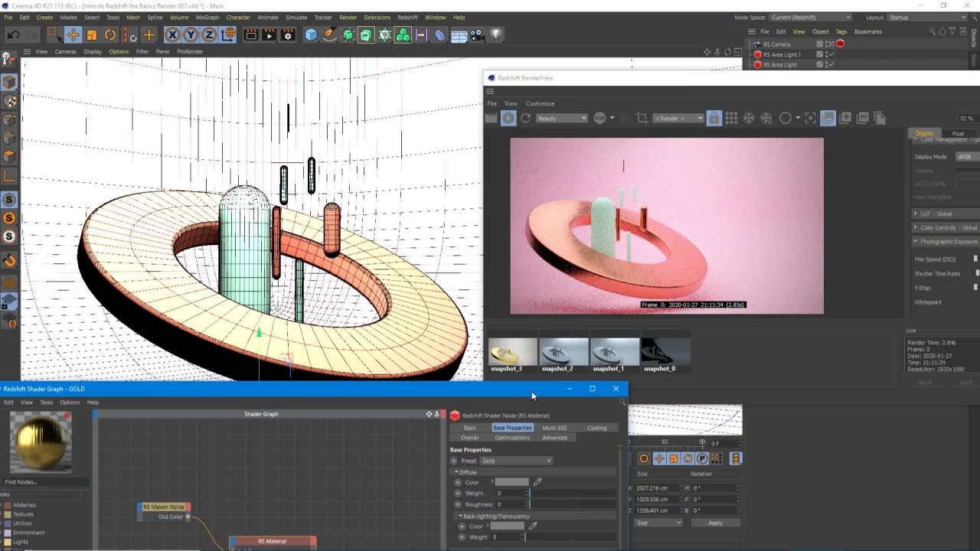Add a Cube primitive from the toolbar
Image resolution: width=980 pixels, height=551 pixels.
311,34
